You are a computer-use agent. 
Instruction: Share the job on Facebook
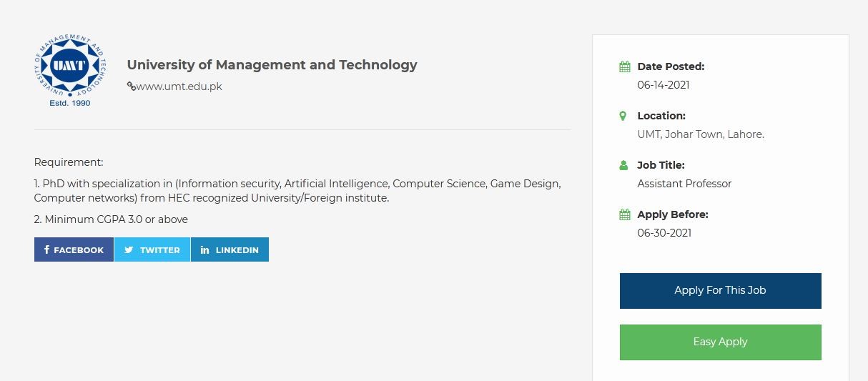pos(74,249)
